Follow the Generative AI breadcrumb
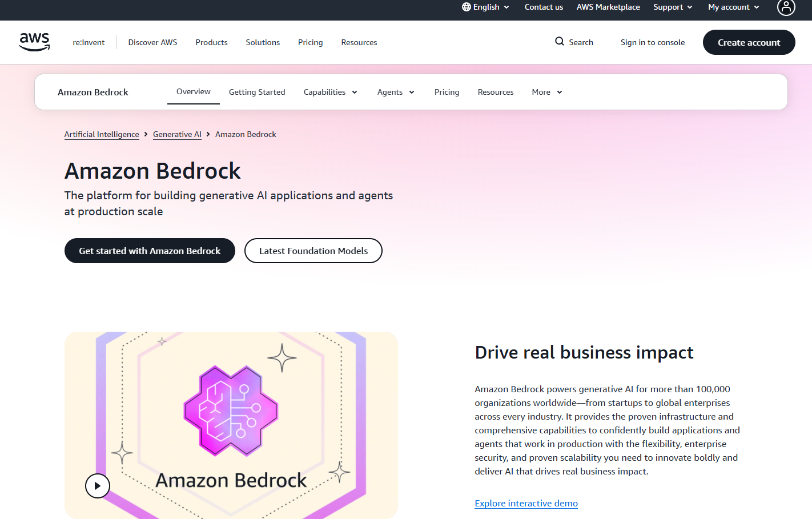812x519 pixels. (177, 134)
